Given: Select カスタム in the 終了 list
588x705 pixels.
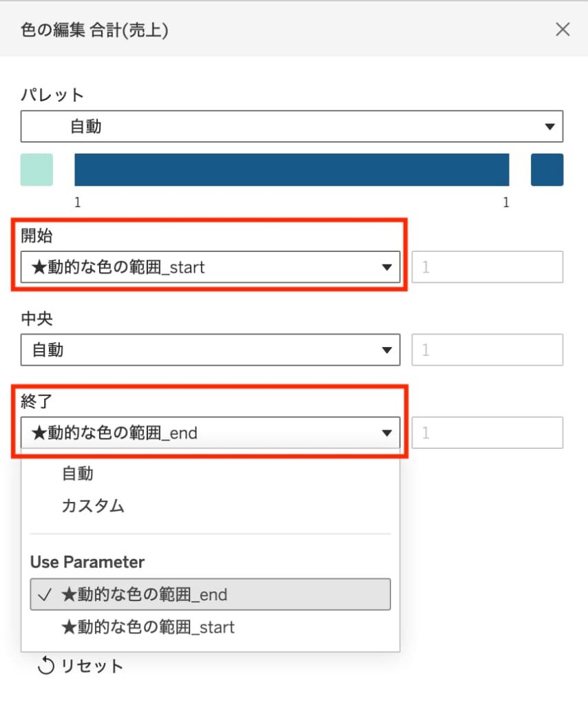Looking at the screenshot, I should [93, 506].
